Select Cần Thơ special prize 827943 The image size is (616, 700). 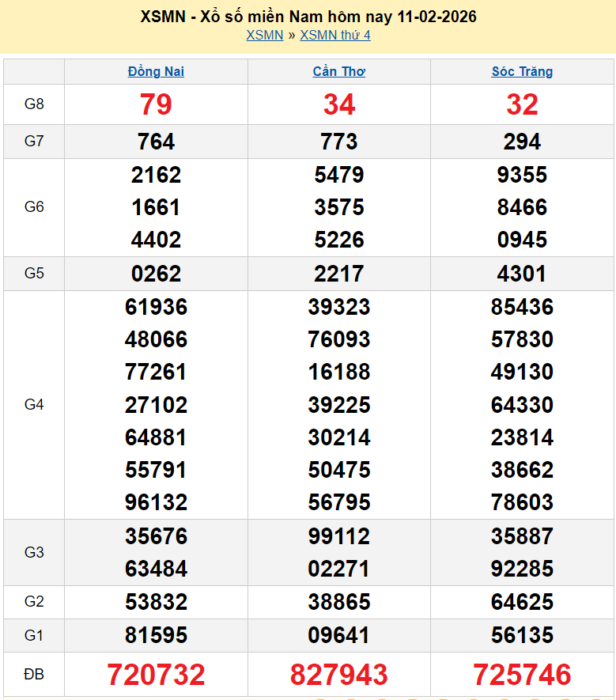point(339,675)
